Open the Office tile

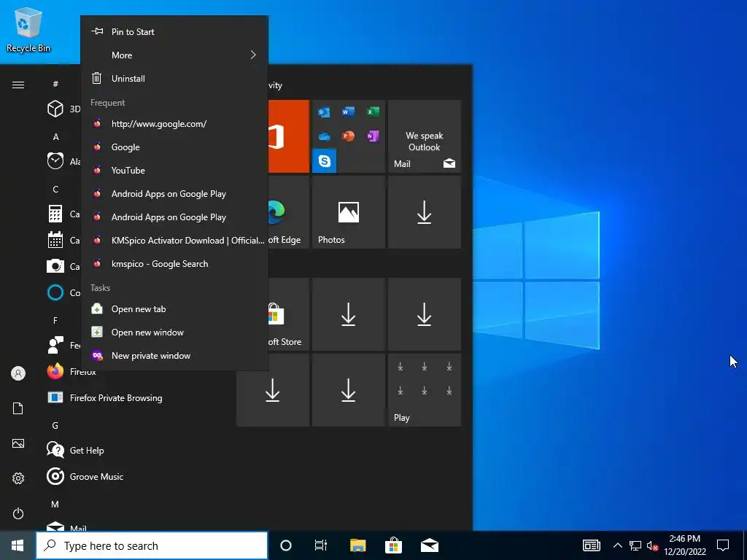pyautogui.click(x=289, y=136)
